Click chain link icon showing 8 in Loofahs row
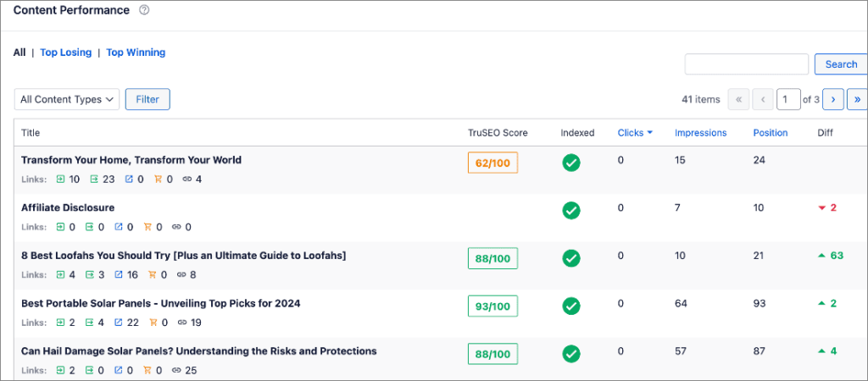Viewport: 868px width, 381px height. (181, 275)
